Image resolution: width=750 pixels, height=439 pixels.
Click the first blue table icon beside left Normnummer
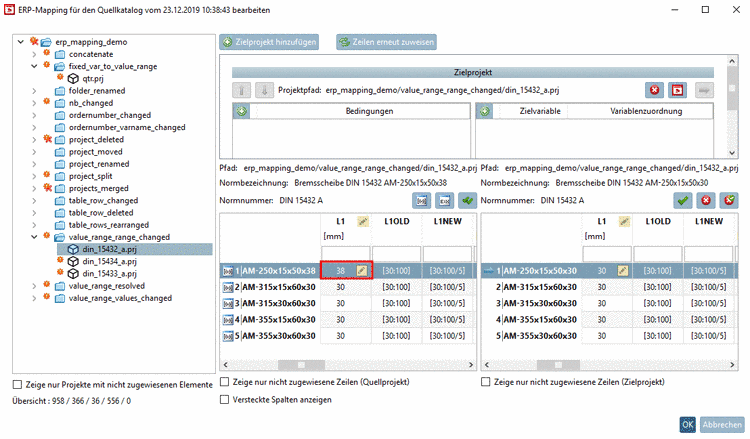tap(421, 201)
